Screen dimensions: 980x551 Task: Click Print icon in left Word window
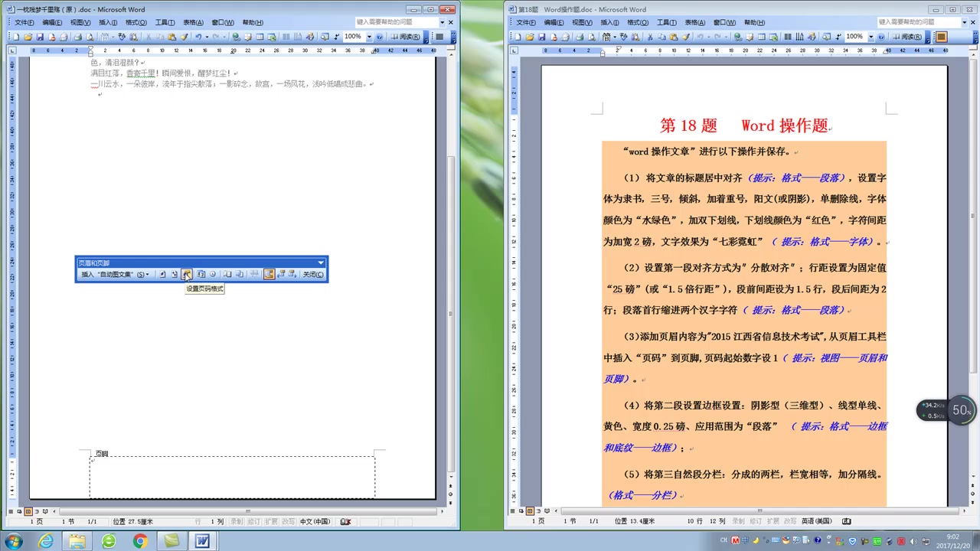coord(78,37)
